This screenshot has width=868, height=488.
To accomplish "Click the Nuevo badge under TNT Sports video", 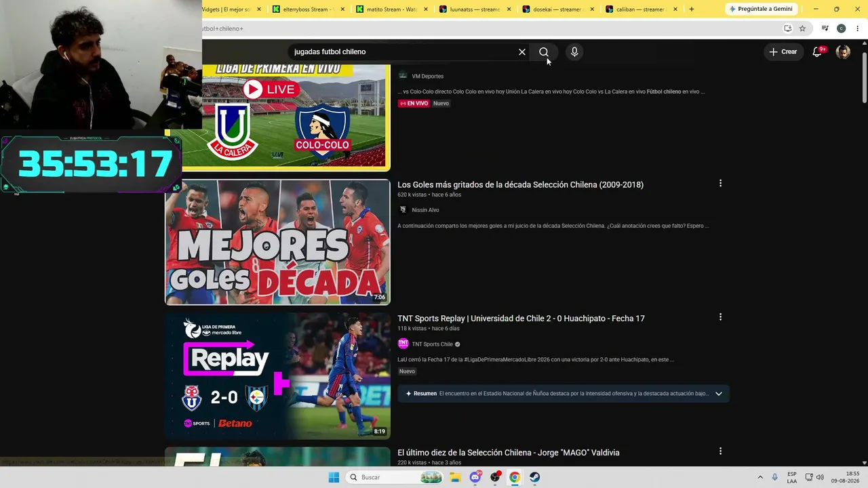I will click(407, 371).
